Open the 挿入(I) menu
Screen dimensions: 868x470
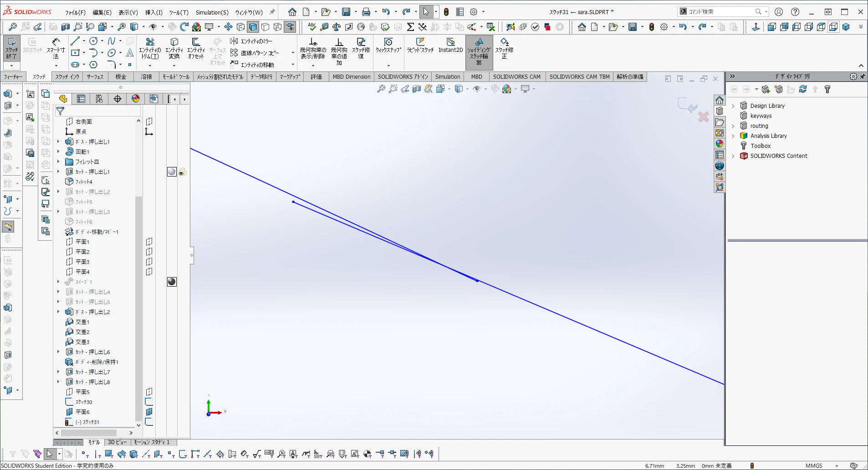pyautogui.click(x=153, y=12)
